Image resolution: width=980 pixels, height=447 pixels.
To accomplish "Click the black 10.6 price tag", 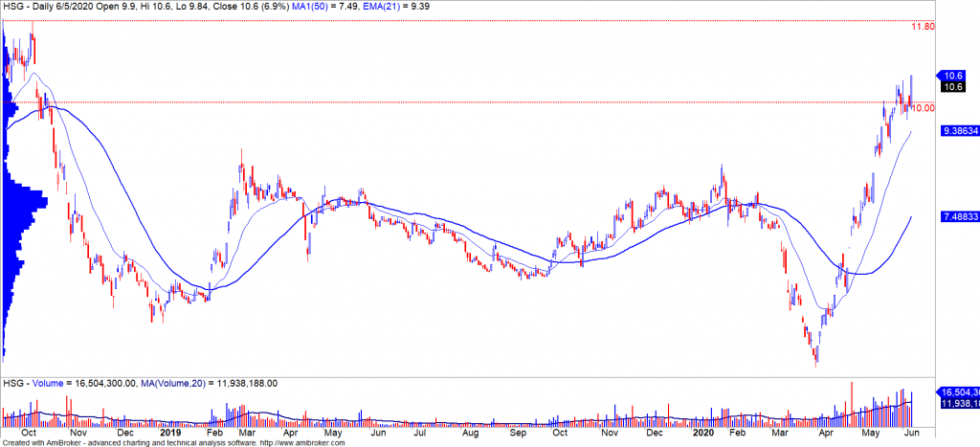I will pos(953,87).
